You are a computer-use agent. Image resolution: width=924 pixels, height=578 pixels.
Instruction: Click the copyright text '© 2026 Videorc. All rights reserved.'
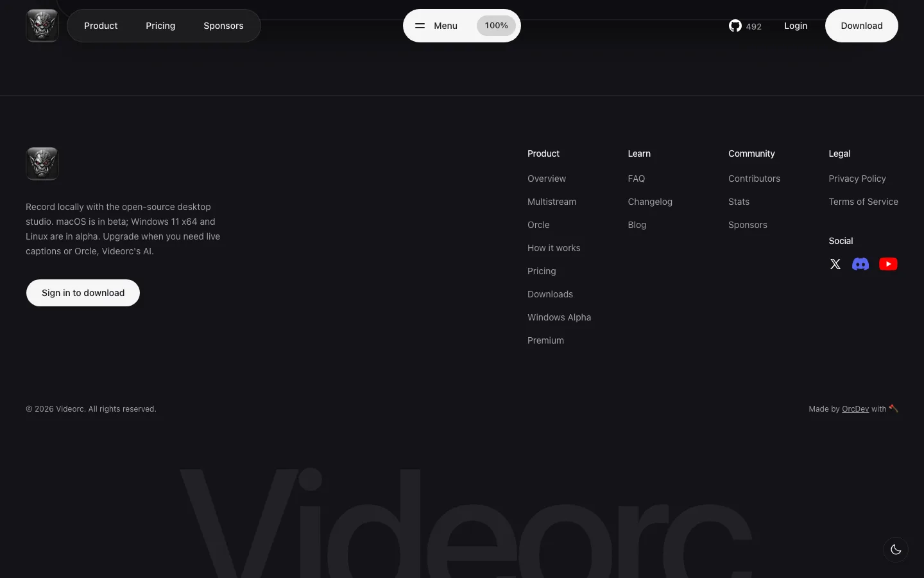coord(91,409)
